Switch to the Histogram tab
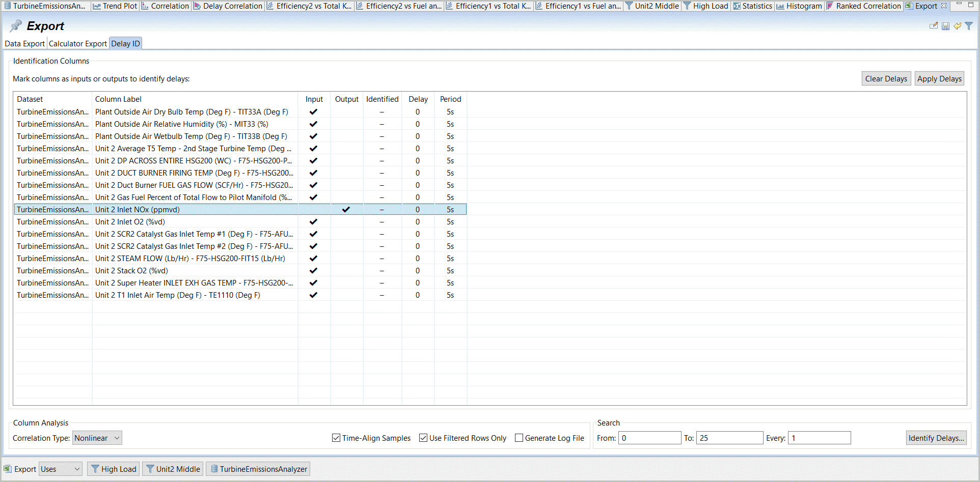The width and height of the screenshot is (980, 482). (x=799, y=6)
